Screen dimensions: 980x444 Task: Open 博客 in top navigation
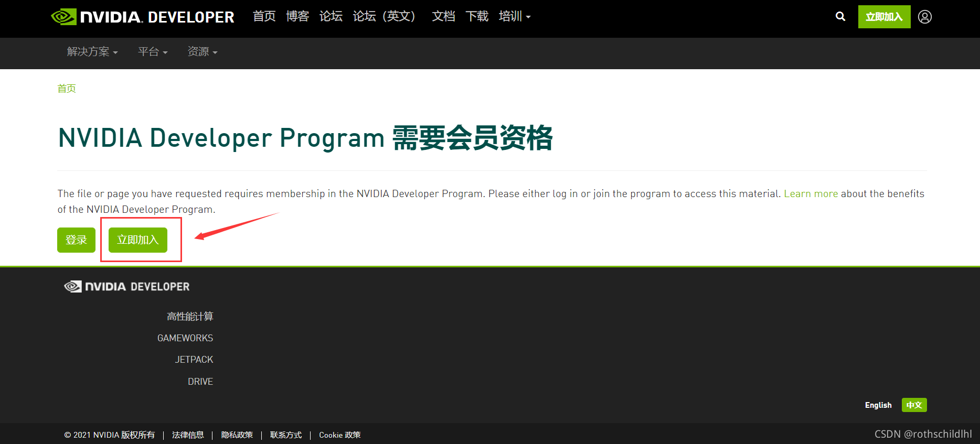point(297,16)
